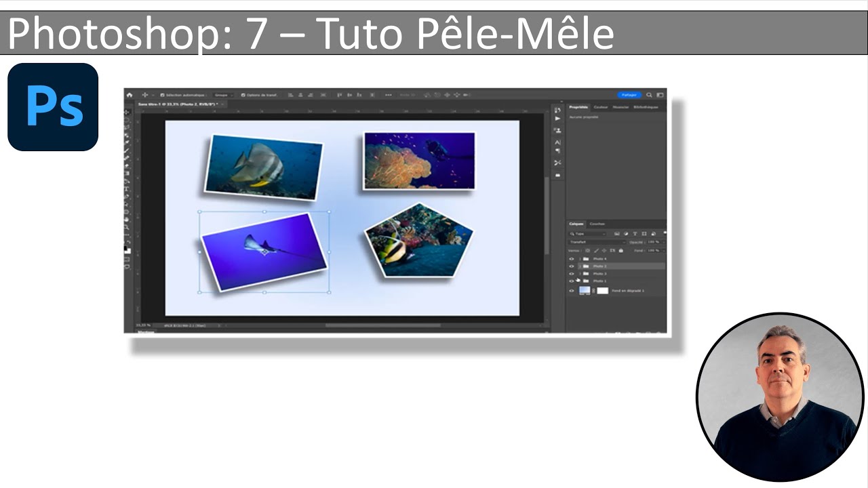Hide the Photo 1 group
The height and width of the screenshot is (488, 868).
coord(572,281)
